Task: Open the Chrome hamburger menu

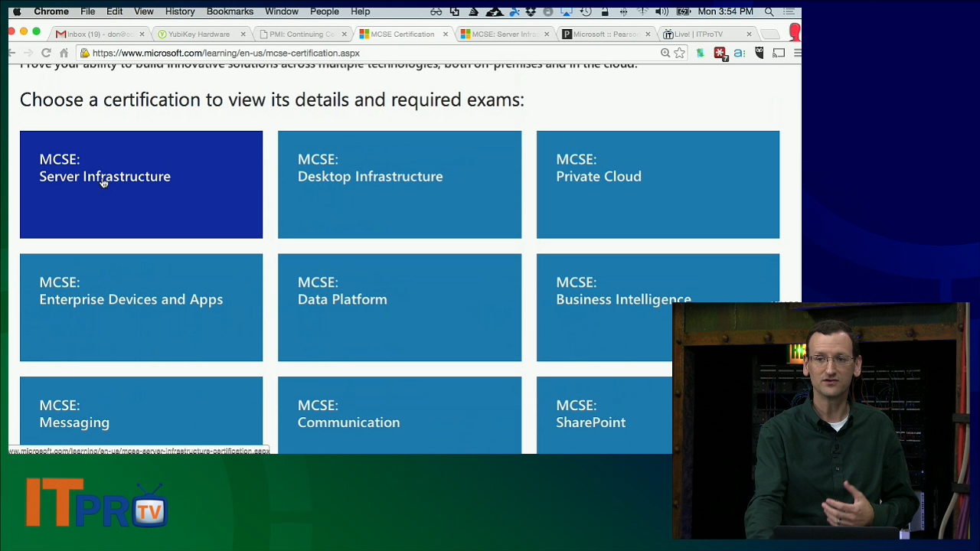Action: coord(797,53)
